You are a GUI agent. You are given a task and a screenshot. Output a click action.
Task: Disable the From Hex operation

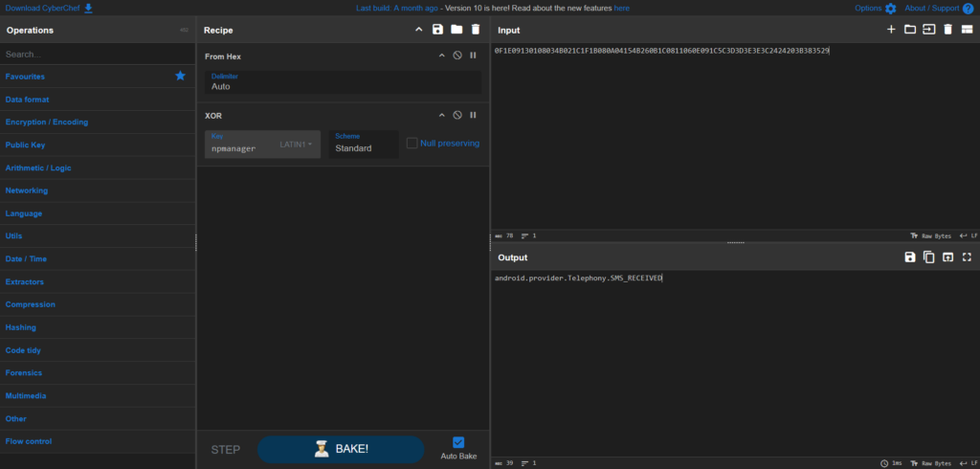(x=457, y=56)
